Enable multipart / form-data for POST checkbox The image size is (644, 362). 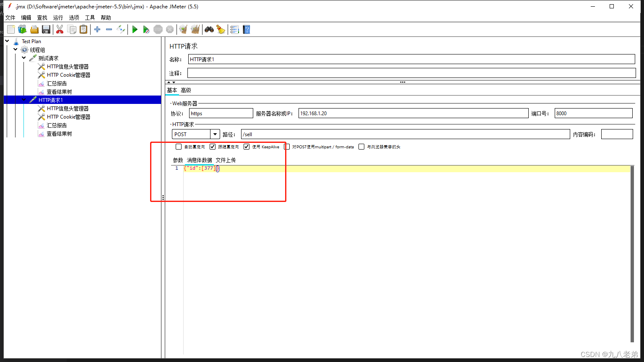pos(287,147)
